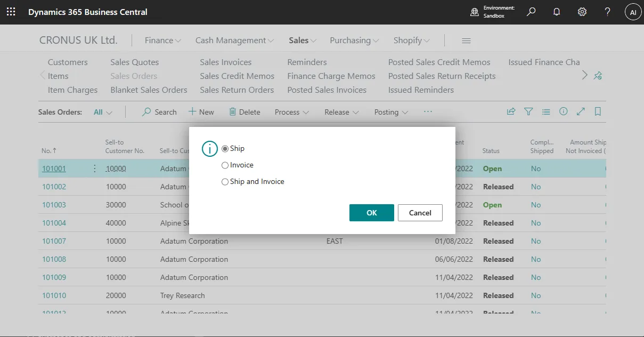
Task: Change the list view layout icon
Action: tap(546, 111)
